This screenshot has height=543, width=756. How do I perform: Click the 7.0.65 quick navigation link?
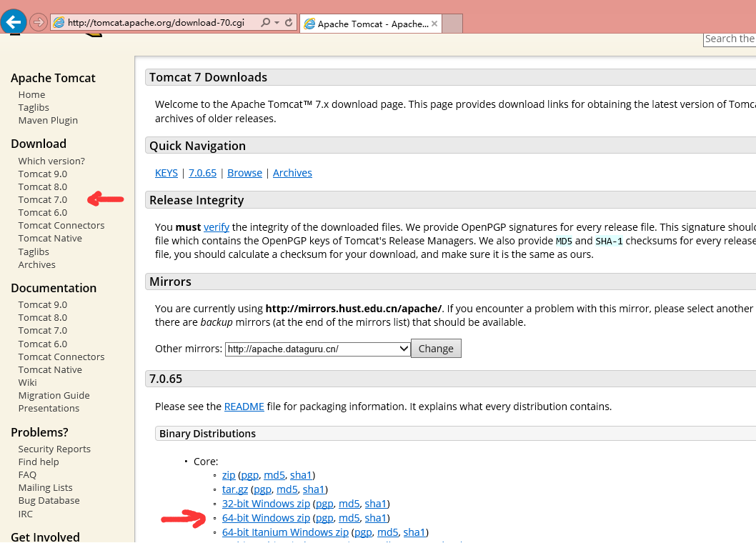202,173
